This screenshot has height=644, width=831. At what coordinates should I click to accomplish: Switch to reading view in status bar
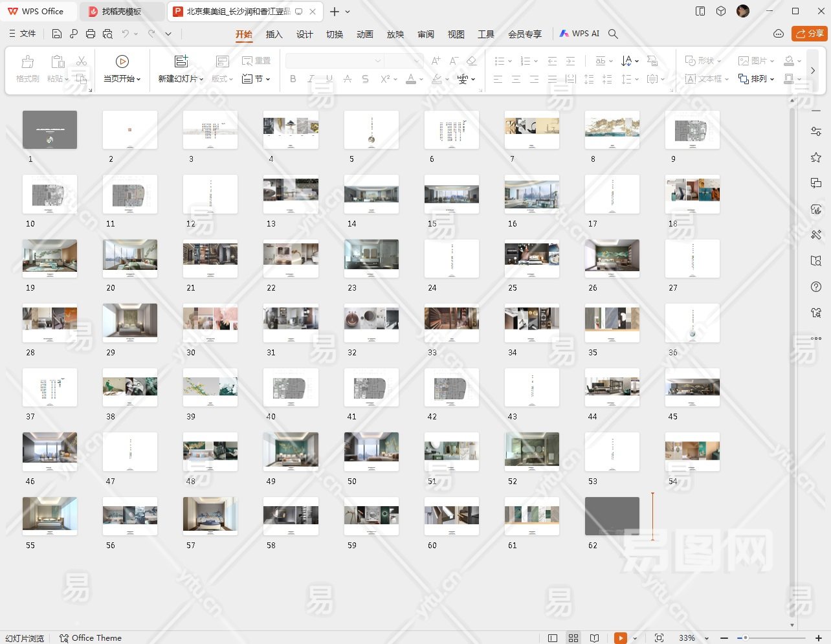[x=594, y=638]
